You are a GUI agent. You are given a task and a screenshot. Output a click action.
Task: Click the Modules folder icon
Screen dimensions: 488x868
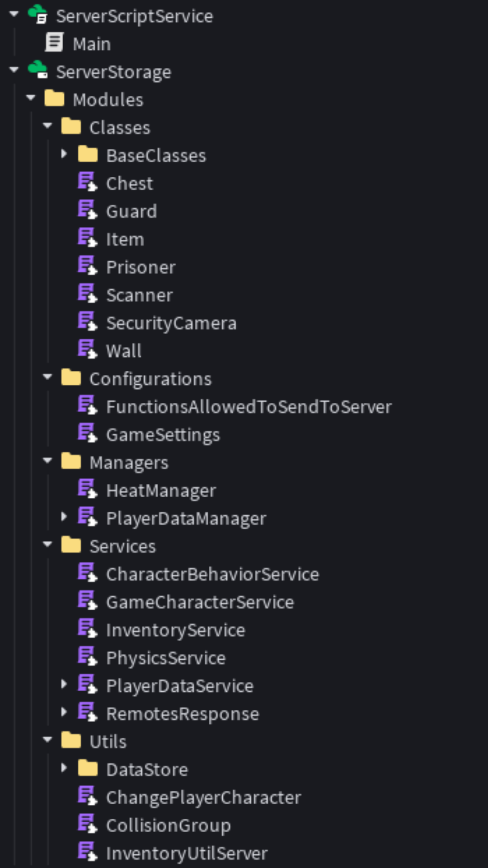54,99
